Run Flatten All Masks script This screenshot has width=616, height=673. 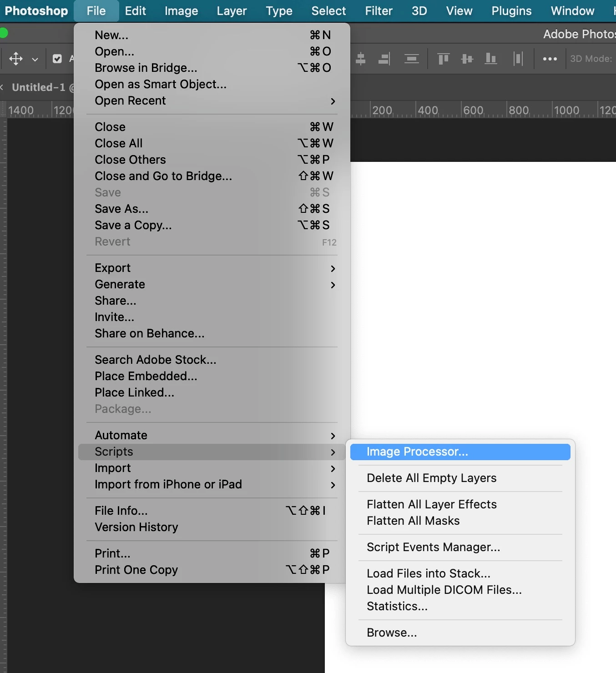[x=460, y=521]
